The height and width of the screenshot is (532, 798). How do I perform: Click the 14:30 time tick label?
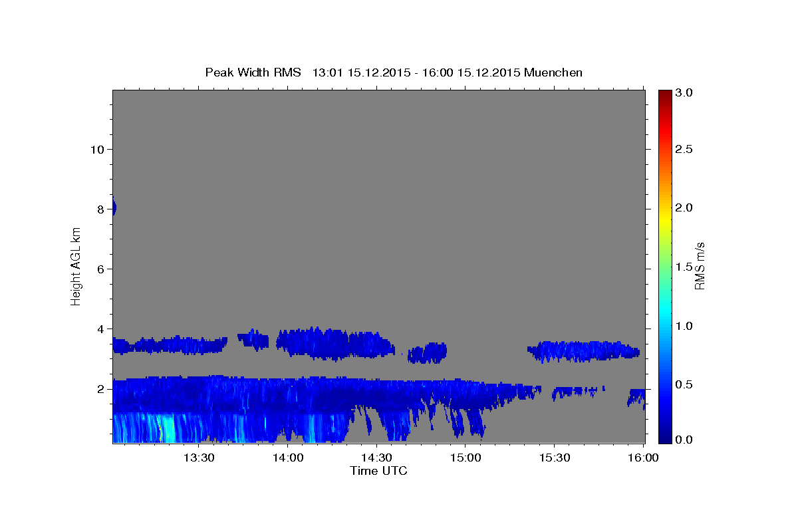377,458
